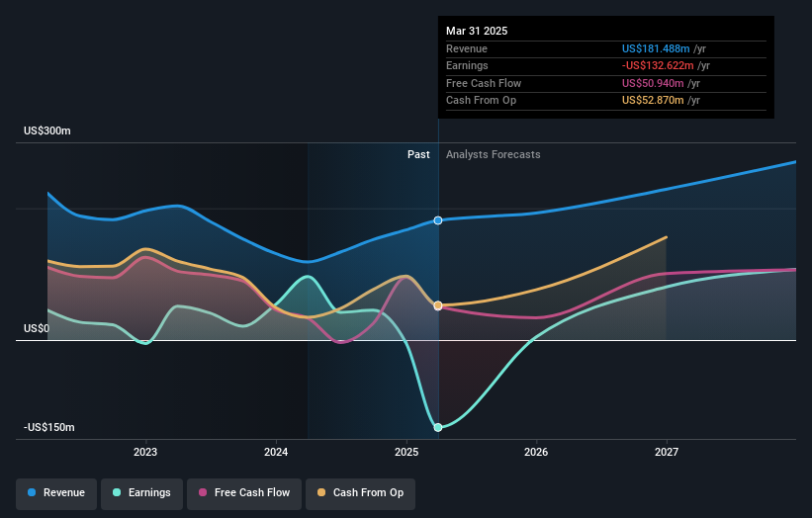812x518 pixels.
Task: Click the Past label
Action: tap(418, 155)
